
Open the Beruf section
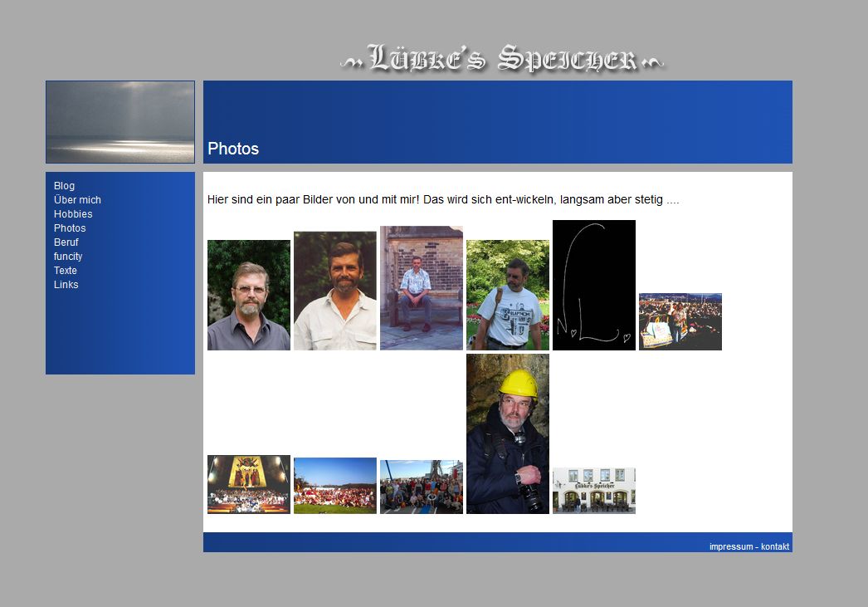click(66, 242)
